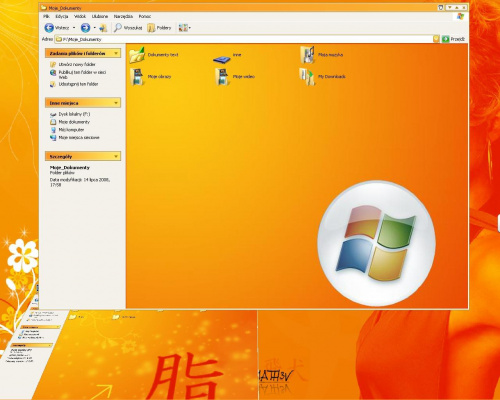Image resolution: width=500 pixels, height=400 pixels.
Task: Open the Dokumenty text folder
Action: pos(137,55)
